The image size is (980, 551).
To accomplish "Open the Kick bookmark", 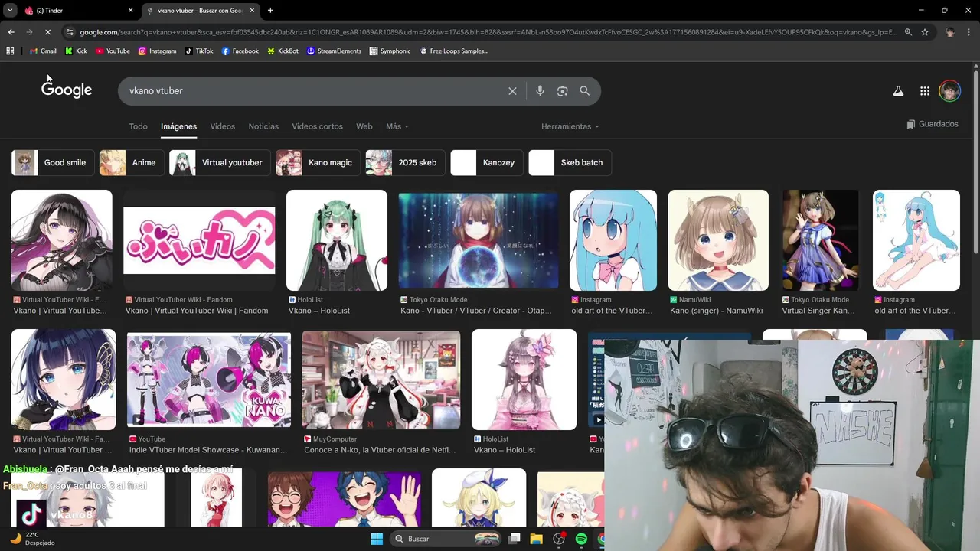I will pyautogui.click(x=76, y=51).
